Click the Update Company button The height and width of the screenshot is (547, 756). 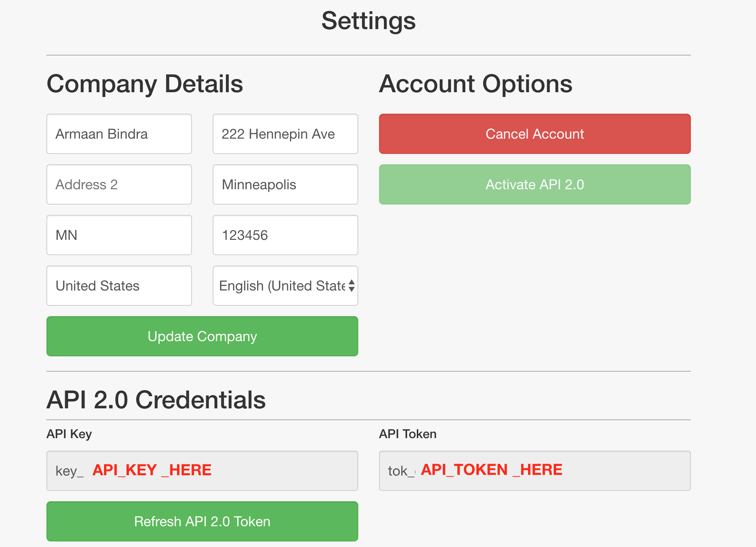click(x=202, y=336)
